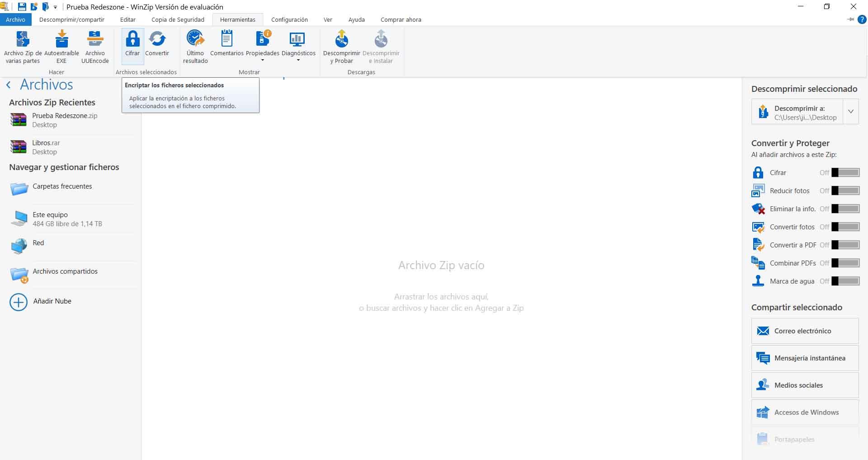The height and width of the screenshot is (460, 868).
Task: Enable the Combinar PDFs switch
Action: (x=845, y=263)
